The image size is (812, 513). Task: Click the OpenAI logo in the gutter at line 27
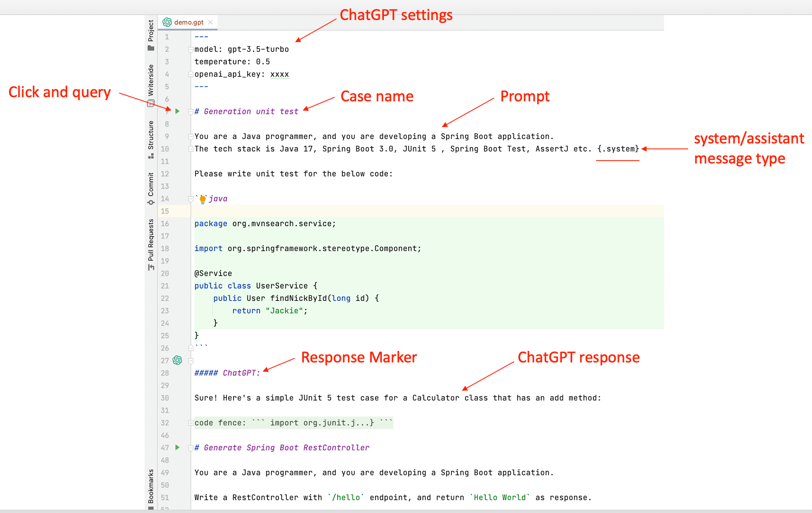178,360
